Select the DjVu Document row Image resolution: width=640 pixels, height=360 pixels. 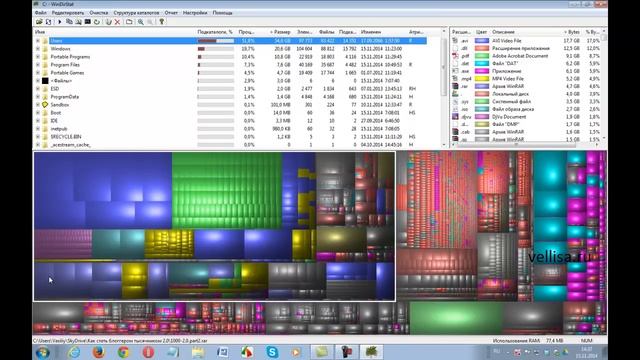pyautogui.click(x=526, y=117)
